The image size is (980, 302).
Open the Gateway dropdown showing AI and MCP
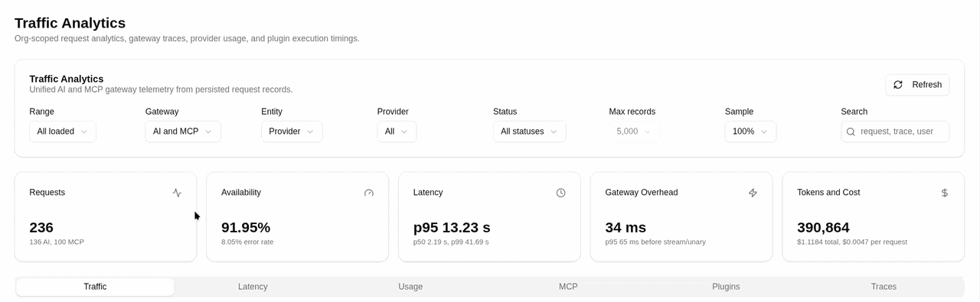coord(183,132)
